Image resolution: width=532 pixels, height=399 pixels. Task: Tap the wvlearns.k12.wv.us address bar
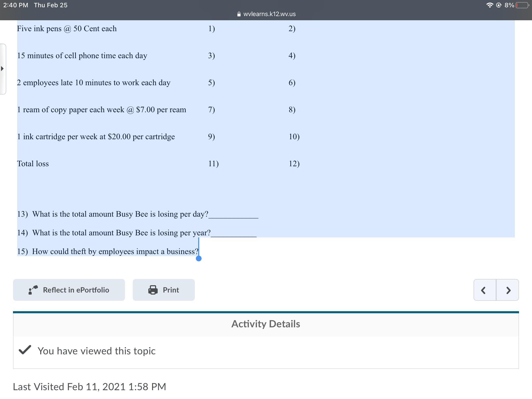[x=269, y=14]
